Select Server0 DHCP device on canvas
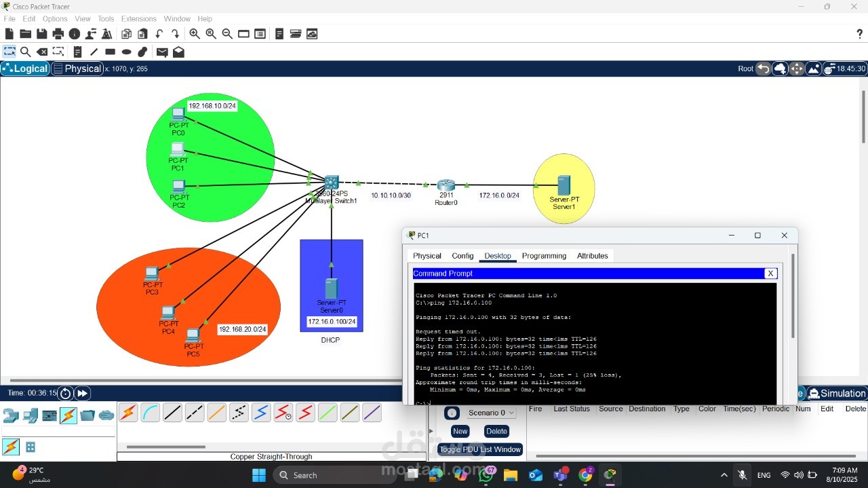 click(x=332, y=288)
